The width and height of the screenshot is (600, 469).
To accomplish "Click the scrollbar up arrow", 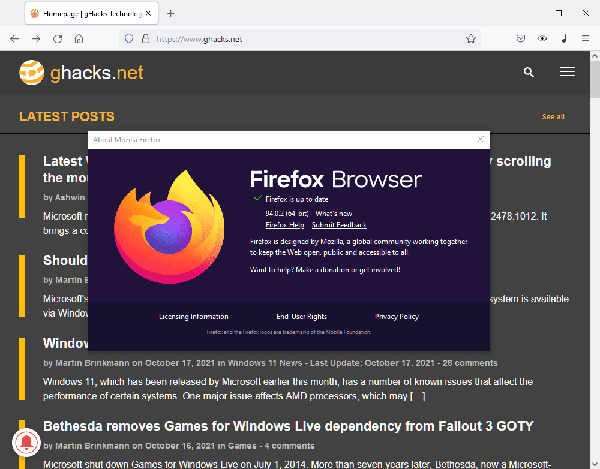I will click(x=595, y=56).
